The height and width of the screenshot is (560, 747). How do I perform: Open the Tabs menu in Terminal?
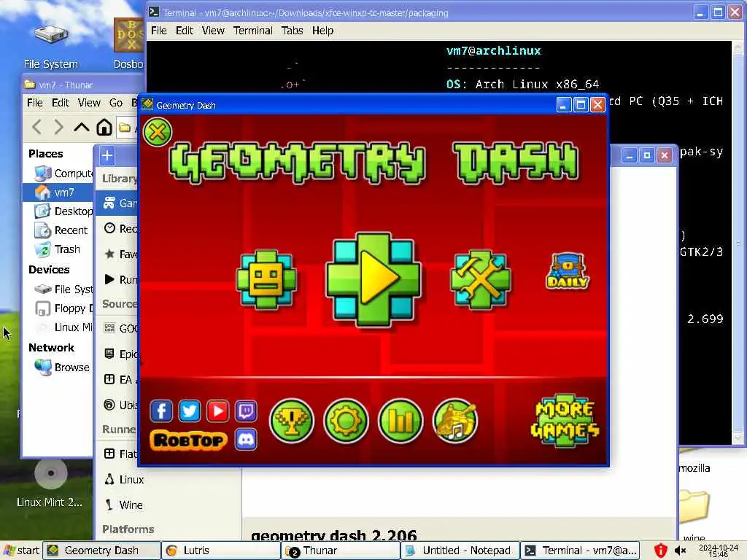coord(292,31)
